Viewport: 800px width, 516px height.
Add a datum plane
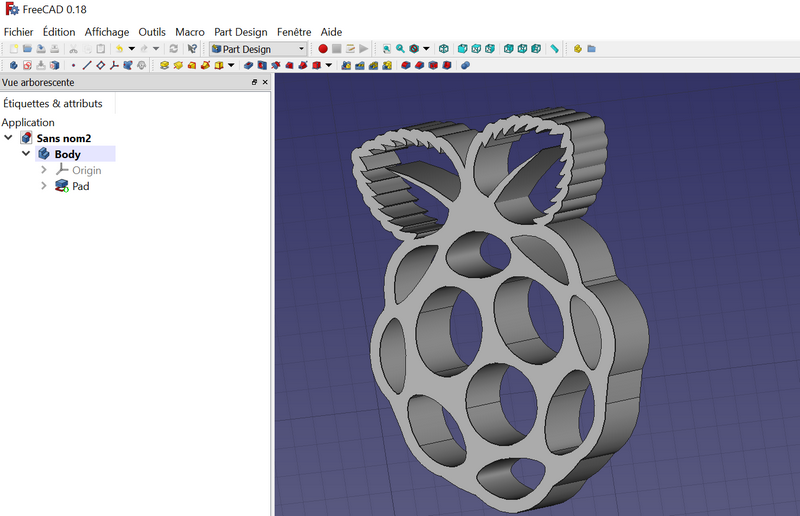point(101,65)
